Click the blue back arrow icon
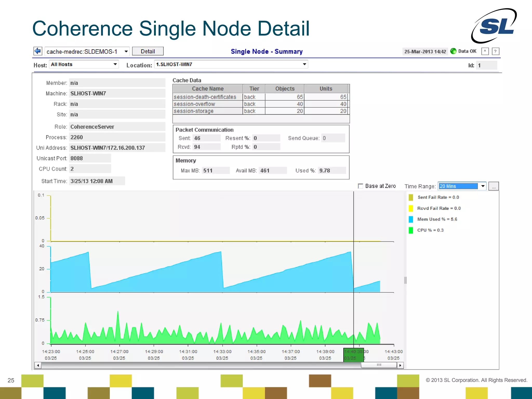532x399 pixels. point(38,51)
